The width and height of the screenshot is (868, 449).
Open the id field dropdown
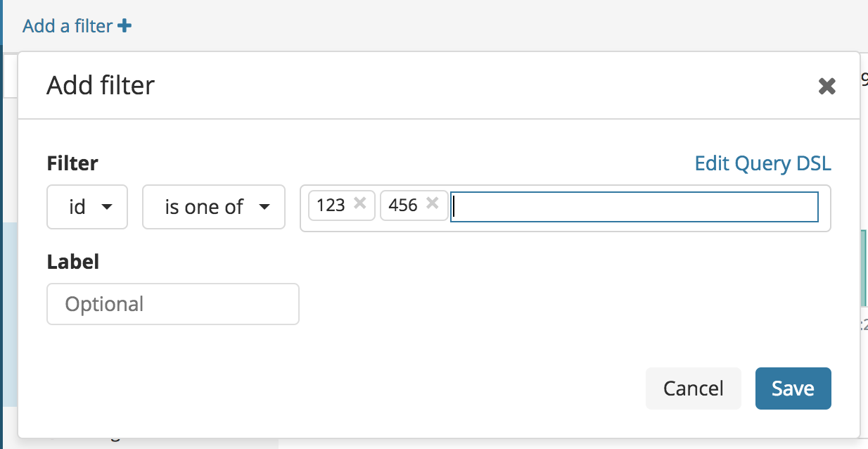[x=87, y=207]
